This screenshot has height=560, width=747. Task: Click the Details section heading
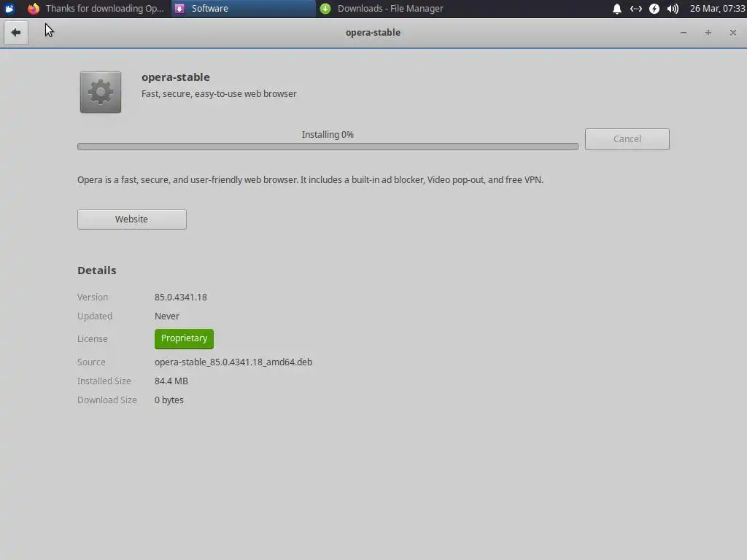pyautogui.click(x=97, y=271)
